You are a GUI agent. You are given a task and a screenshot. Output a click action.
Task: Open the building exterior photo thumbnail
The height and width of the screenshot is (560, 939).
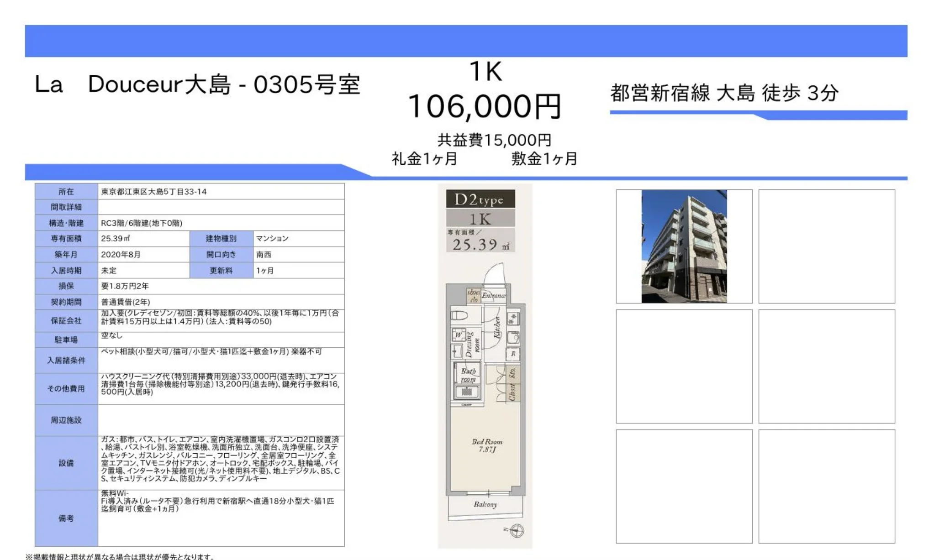coord(684,246)
